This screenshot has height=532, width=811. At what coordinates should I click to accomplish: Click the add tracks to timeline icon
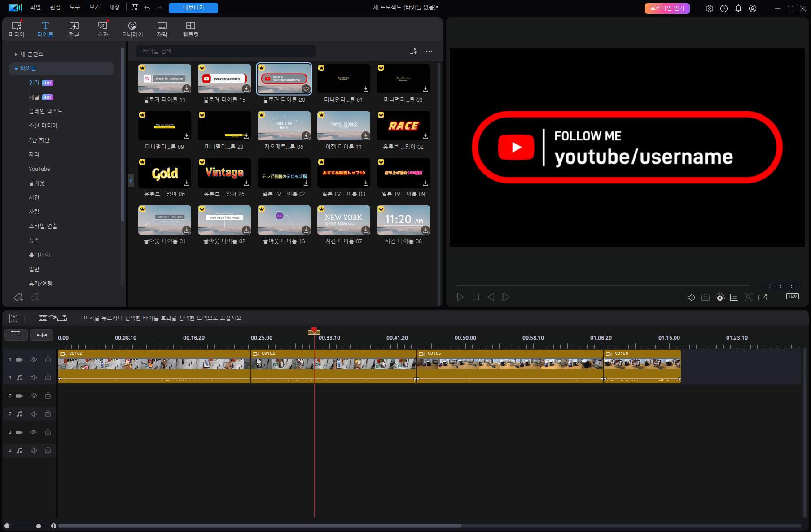(x=16, y=335)
